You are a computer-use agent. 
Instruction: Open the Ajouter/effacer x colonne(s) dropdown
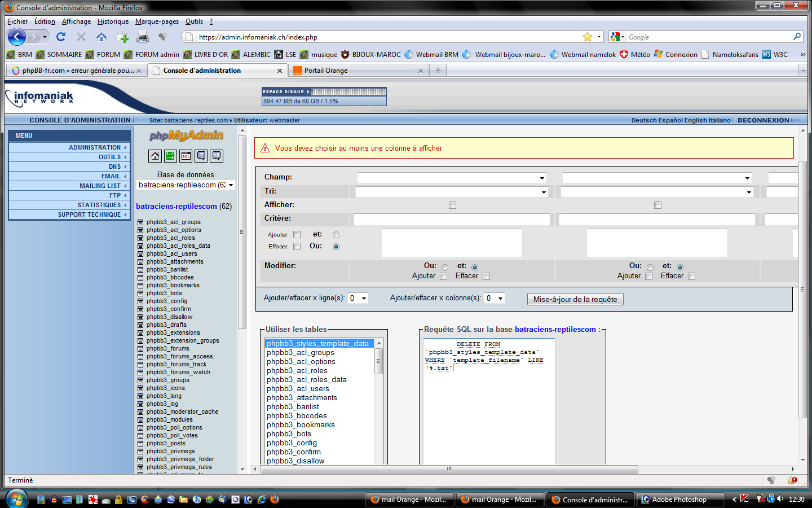coord(494,299)
